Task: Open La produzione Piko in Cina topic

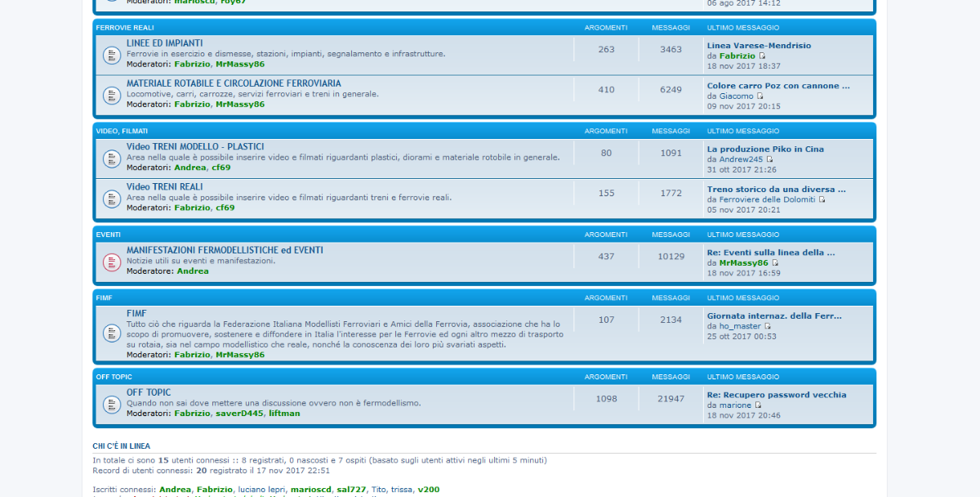Action: click(x=765, y=149)
